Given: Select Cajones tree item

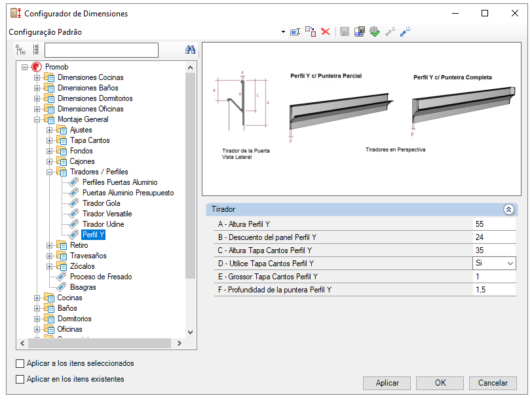Looking at the screenshot, I should (x=82, y=161).
